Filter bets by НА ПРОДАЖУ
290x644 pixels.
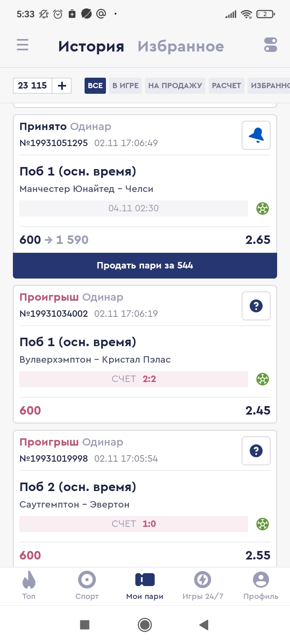[175, 86]
